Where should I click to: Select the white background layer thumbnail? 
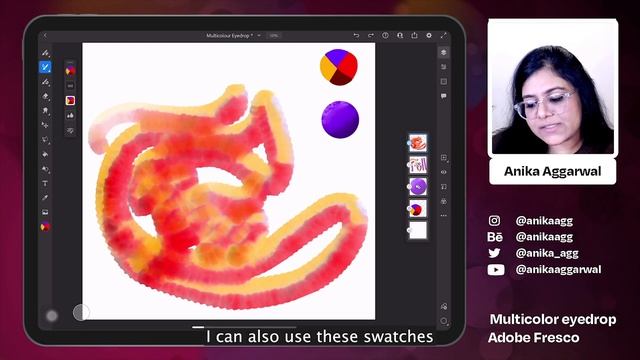[x=418, y=230]
